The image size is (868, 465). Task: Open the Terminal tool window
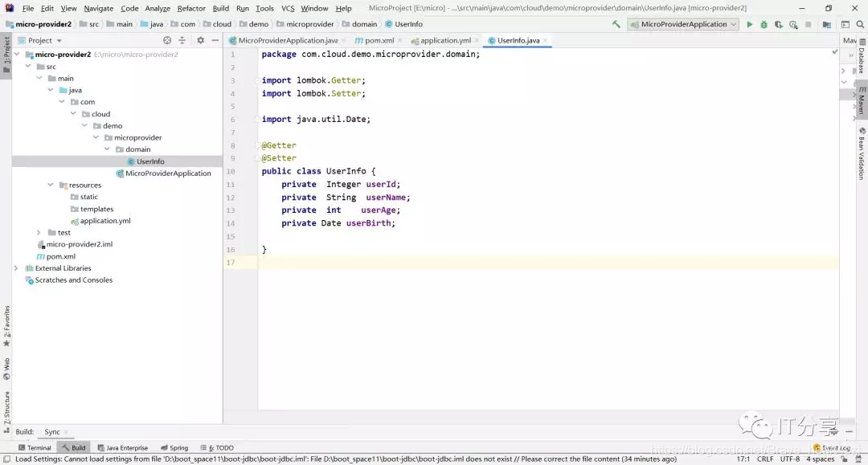(x=35, y=448)
